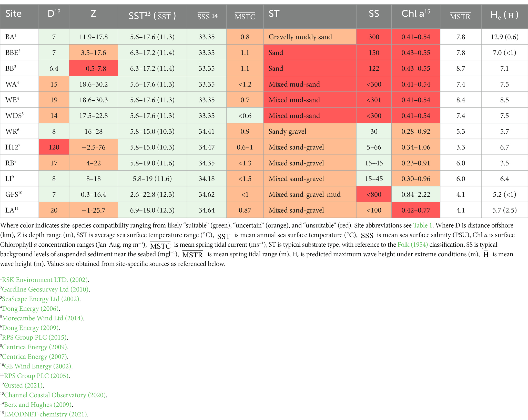Open the Folk (1954) reference link
Image resolution: width=528 pixels, height=420 pixels.
coord(413,245)
